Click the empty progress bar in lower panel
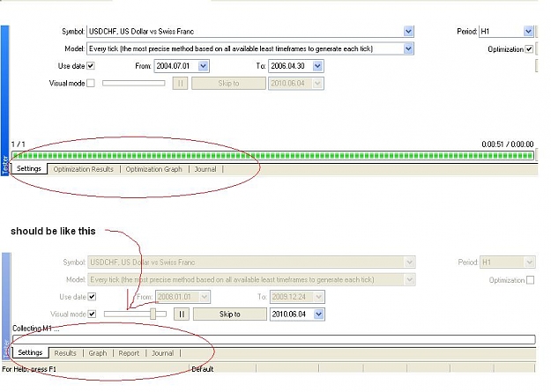 pos(274,339)
